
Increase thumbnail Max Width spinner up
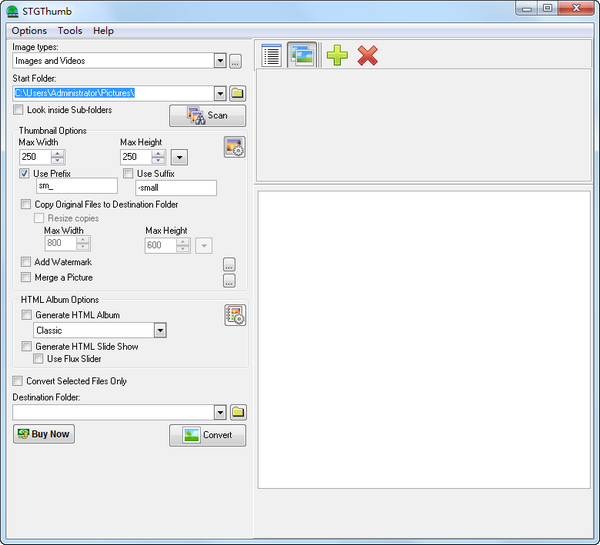point(57,153)
